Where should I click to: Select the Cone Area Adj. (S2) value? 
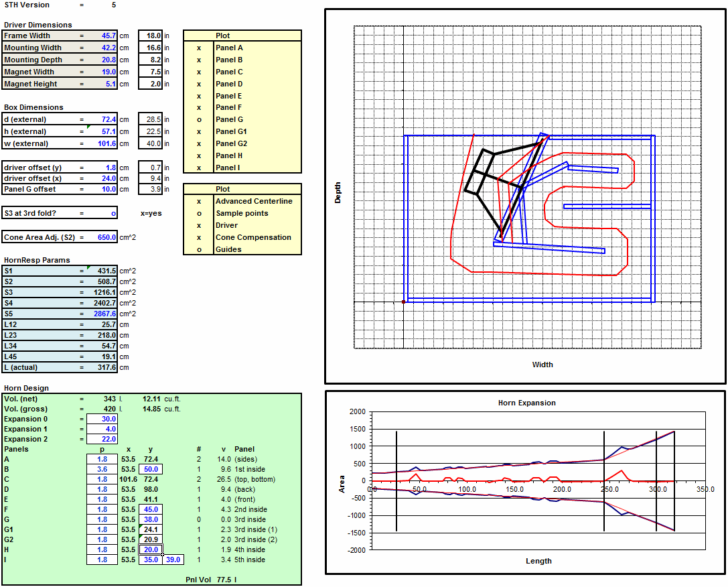click(102, 237)
